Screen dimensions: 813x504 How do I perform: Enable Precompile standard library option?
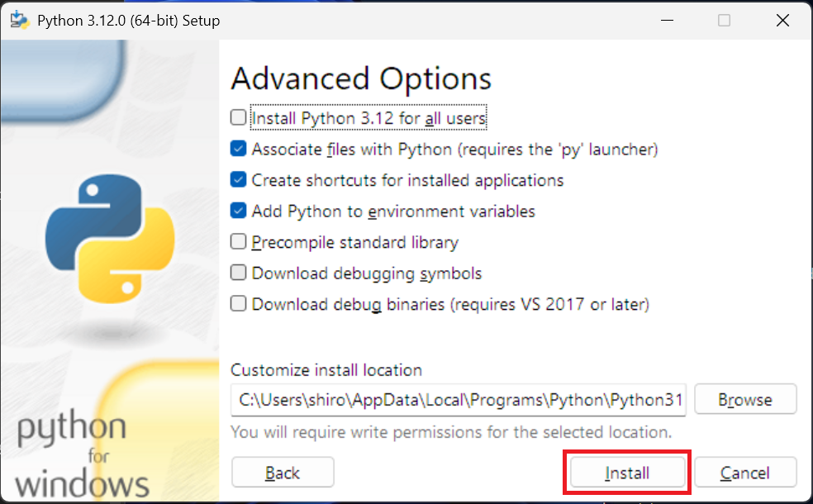click(x=239, y=241)
